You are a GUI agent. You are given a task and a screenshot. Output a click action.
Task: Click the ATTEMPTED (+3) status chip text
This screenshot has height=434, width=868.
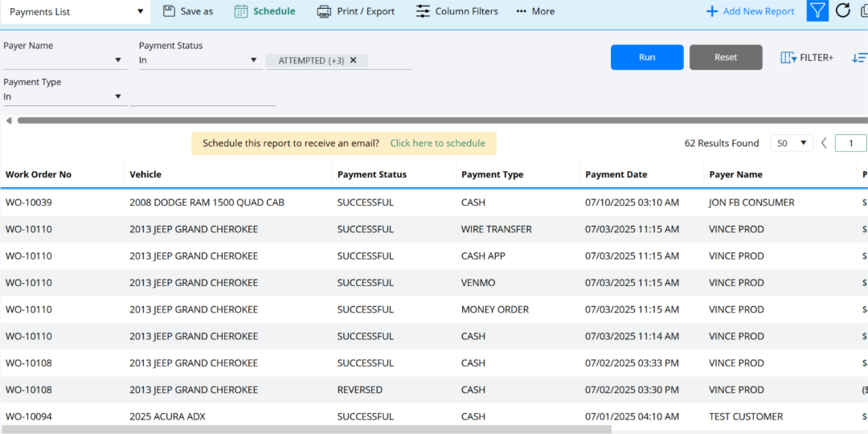tap(311, 60)
